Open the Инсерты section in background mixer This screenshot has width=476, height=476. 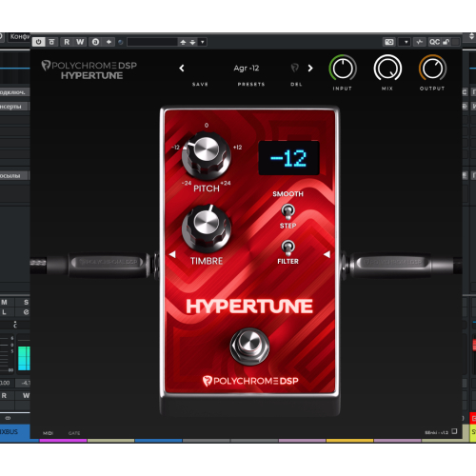pyautogui.click(x=14, y=107)
